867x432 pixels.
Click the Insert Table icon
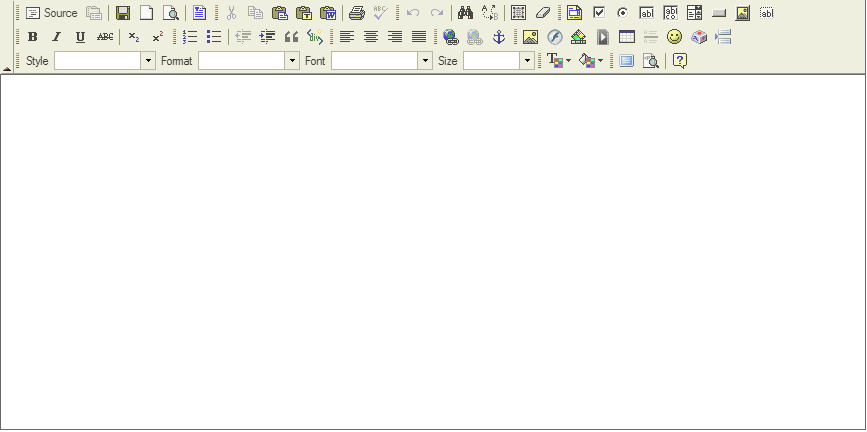(x=626, y=37)
